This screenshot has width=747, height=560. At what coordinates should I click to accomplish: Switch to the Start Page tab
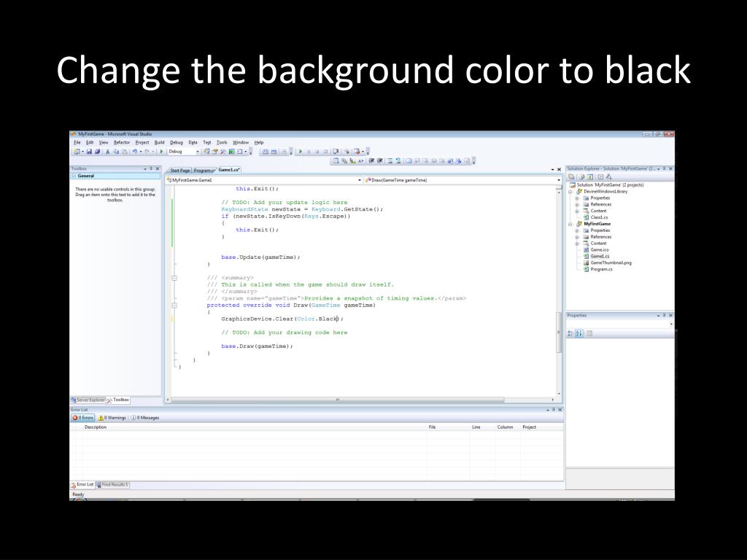click(179, 170)
